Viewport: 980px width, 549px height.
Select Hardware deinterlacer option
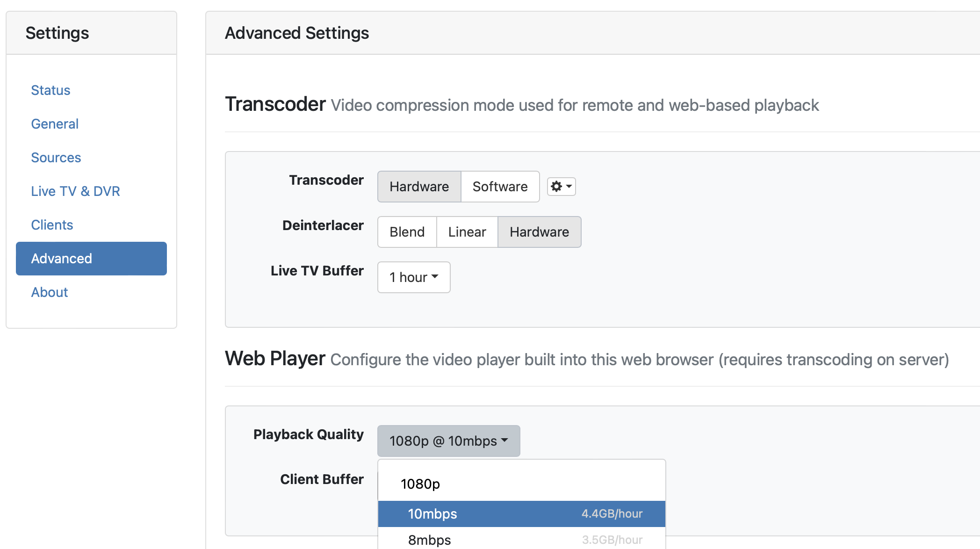tap(539, 232)
